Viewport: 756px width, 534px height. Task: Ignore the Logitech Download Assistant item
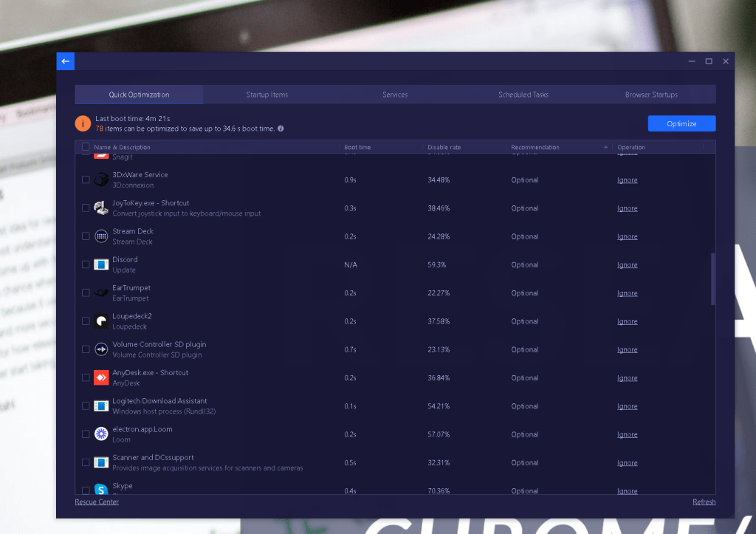pyautogui.click(x=628, y=406)
